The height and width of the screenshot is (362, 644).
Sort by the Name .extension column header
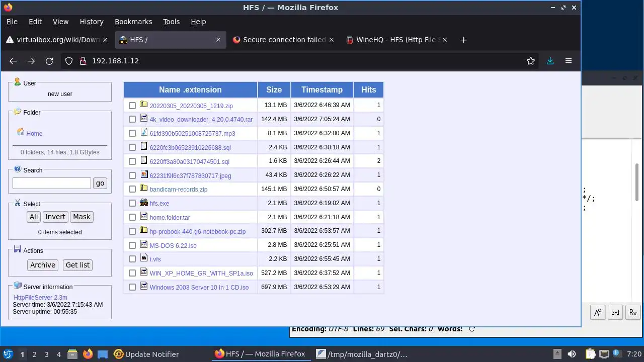[x=190, y=89]
